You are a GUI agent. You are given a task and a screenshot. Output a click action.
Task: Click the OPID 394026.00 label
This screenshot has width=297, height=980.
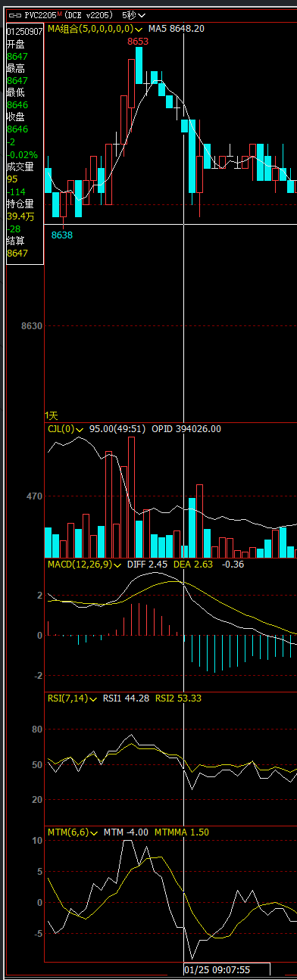(186, 429)
